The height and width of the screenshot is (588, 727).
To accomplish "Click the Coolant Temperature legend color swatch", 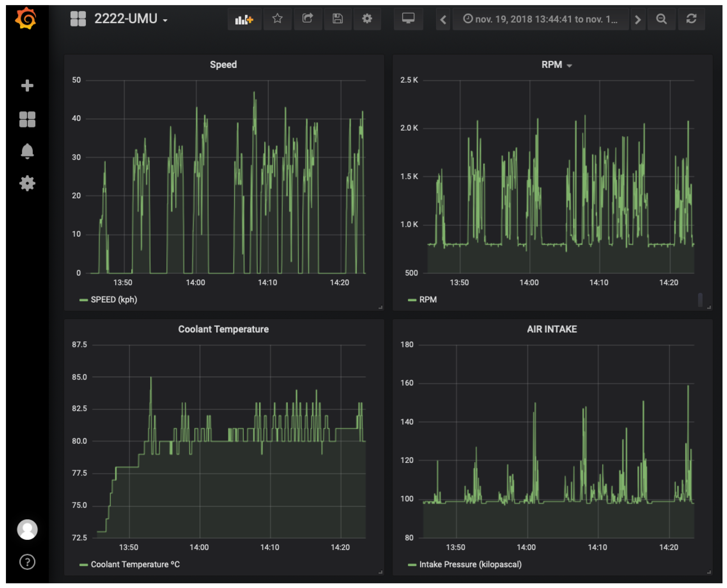I will [83, 565].
